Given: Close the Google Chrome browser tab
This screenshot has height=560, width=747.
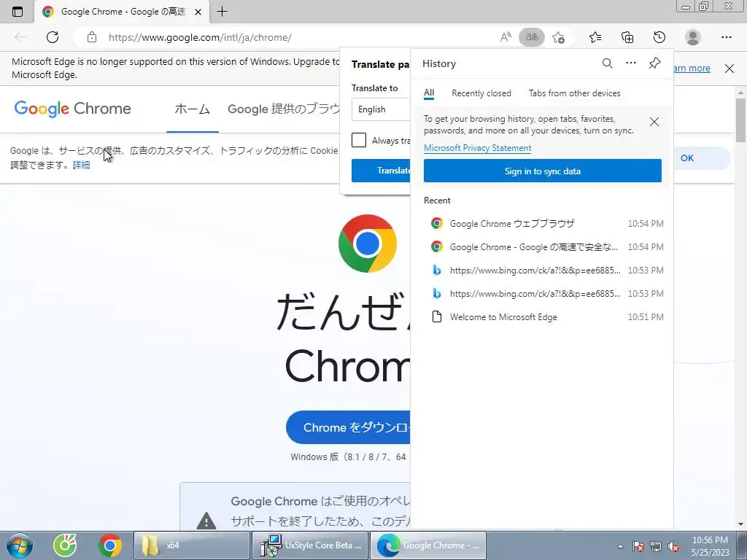Looking at the screenshot, I should pyautogui.click(x=198, y=12).
